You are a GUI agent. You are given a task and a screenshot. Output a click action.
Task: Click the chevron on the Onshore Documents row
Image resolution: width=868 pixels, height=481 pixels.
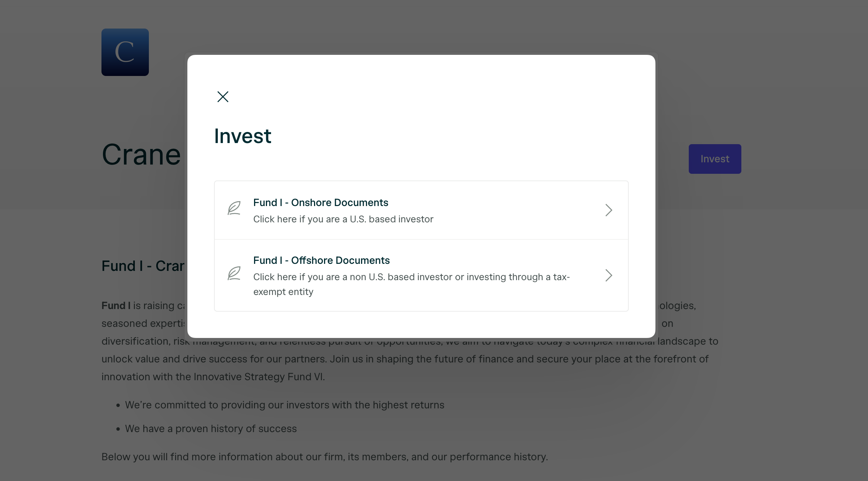(x=608, y=210)
